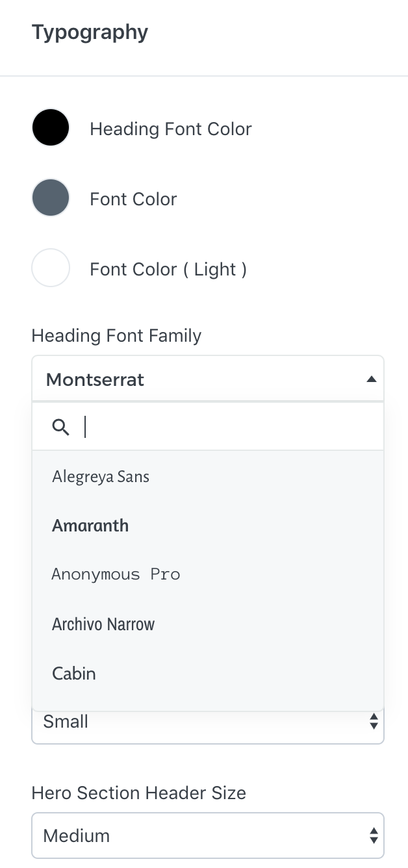Choose the Amaranth font option

click(90, 526)
